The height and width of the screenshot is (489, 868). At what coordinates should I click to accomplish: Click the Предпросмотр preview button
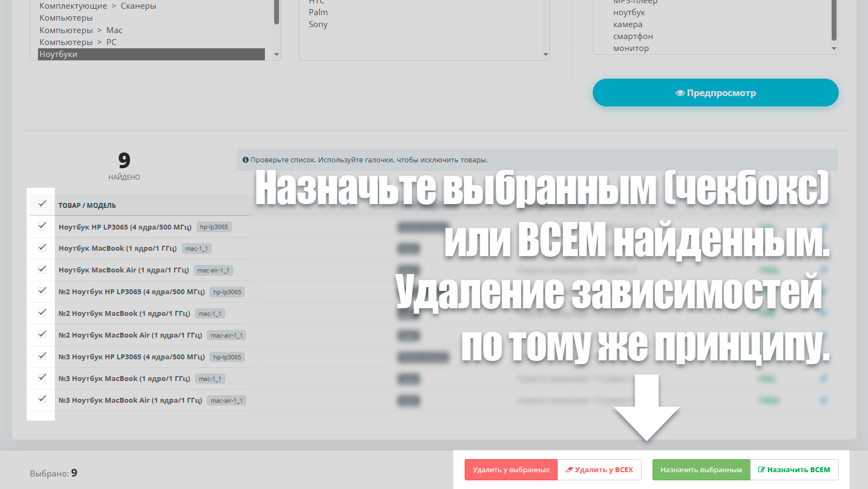(715, 93)
